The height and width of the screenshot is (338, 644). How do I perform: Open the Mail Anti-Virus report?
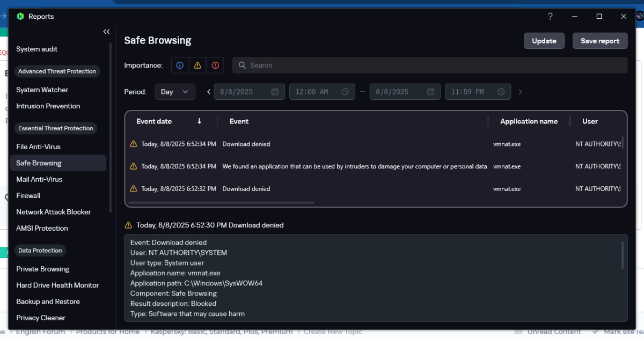(39, 180)
